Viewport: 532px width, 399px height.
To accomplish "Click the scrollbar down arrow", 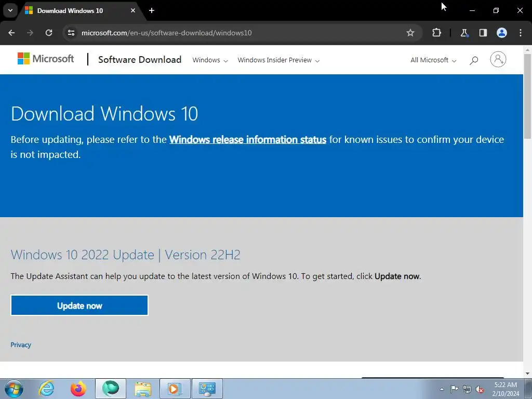I will click(528, 374).
